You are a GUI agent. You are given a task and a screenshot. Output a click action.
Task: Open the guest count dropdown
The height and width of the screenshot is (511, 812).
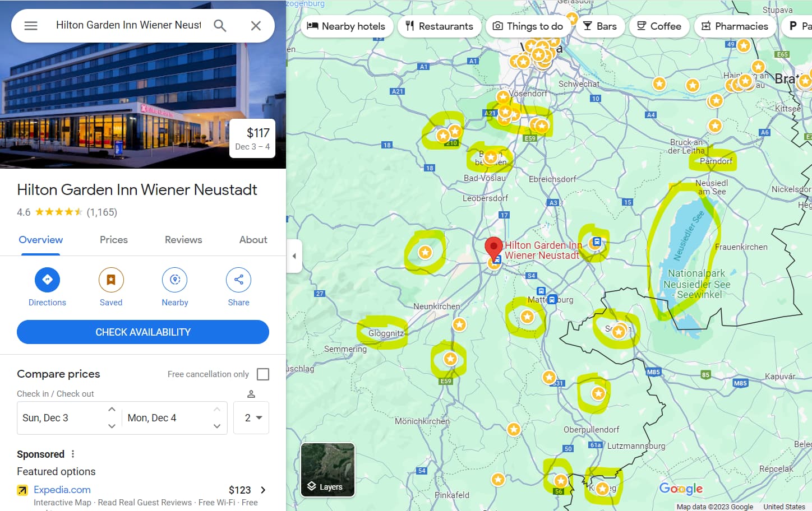coord(251,418)
